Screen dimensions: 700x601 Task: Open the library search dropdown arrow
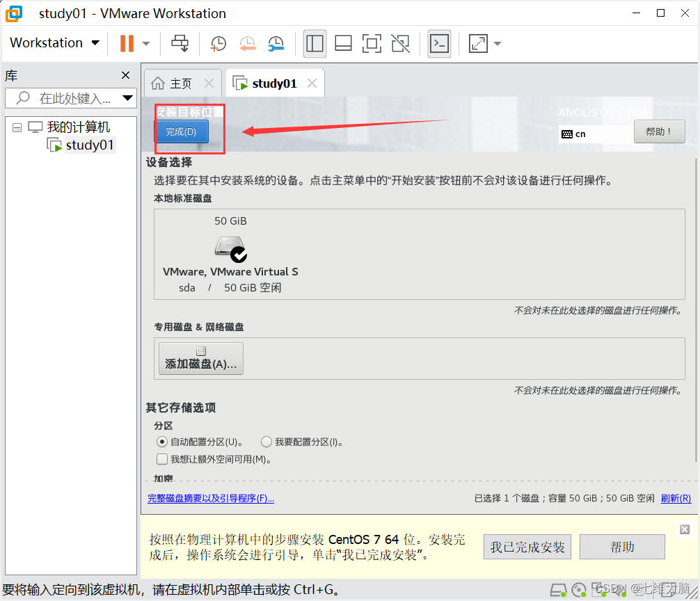127,98
